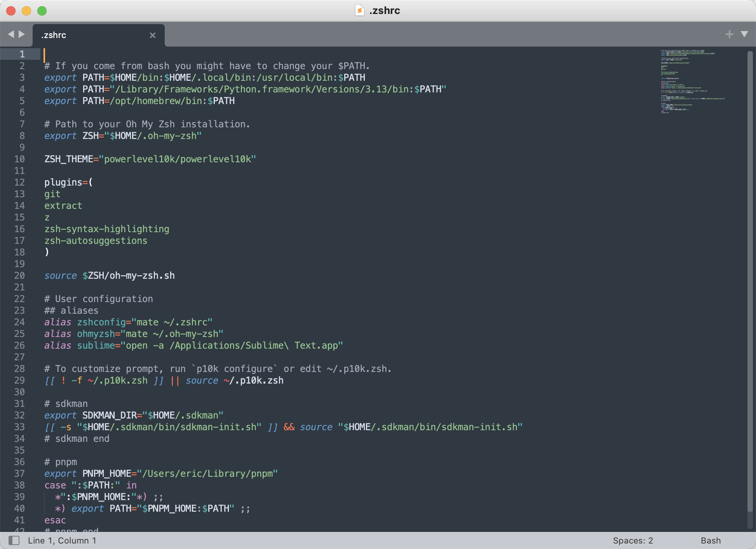Go to previous tab with left arrow
This screenshot has height=549, width=756.
[11, 34]
